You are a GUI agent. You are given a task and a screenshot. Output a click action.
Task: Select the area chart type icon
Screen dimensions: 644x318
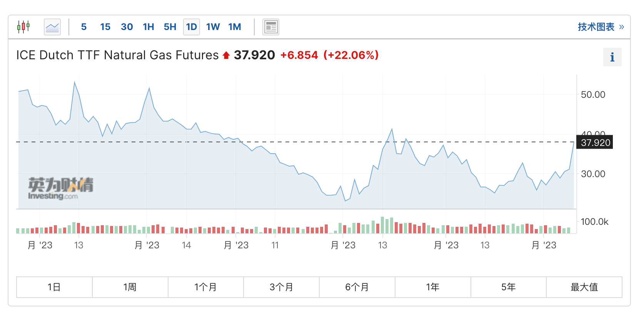52,27
